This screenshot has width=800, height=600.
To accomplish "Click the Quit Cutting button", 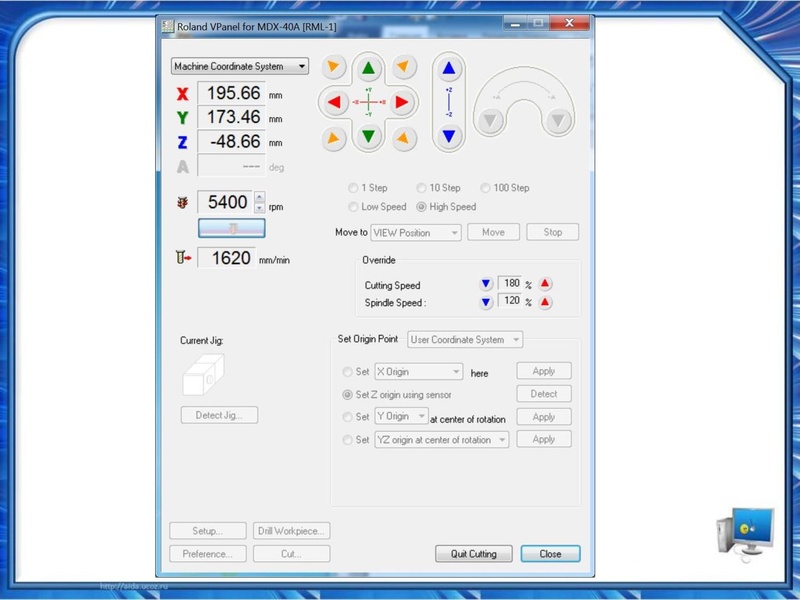I will tap(474, 554).
